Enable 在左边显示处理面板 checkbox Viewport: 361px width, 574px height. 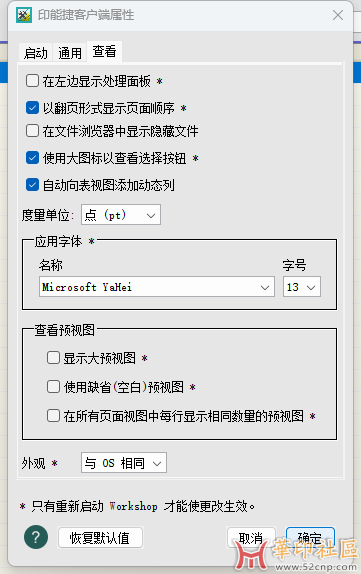(x=32, y=81)
